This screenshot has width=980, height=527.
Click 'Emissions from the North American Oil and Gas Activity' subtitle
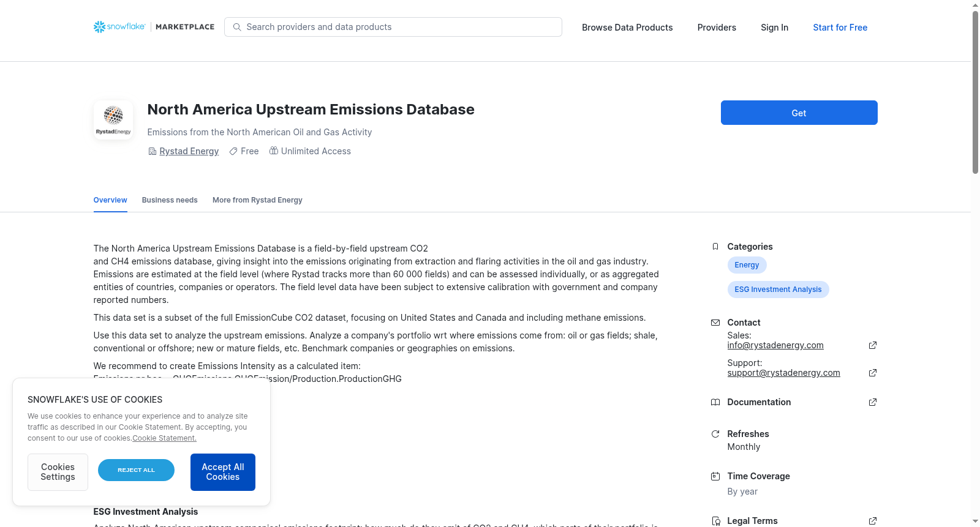click(x=259, y=132)
